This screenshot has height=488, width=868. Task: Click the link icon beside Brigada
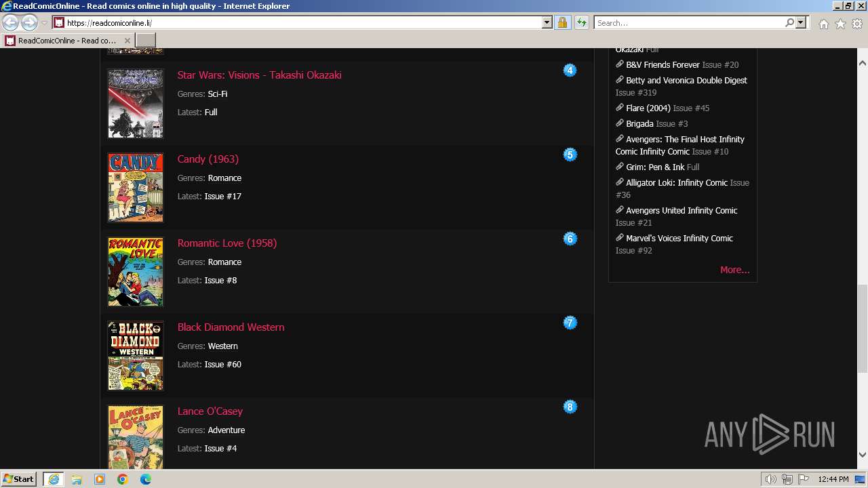[x=620, y=123]
